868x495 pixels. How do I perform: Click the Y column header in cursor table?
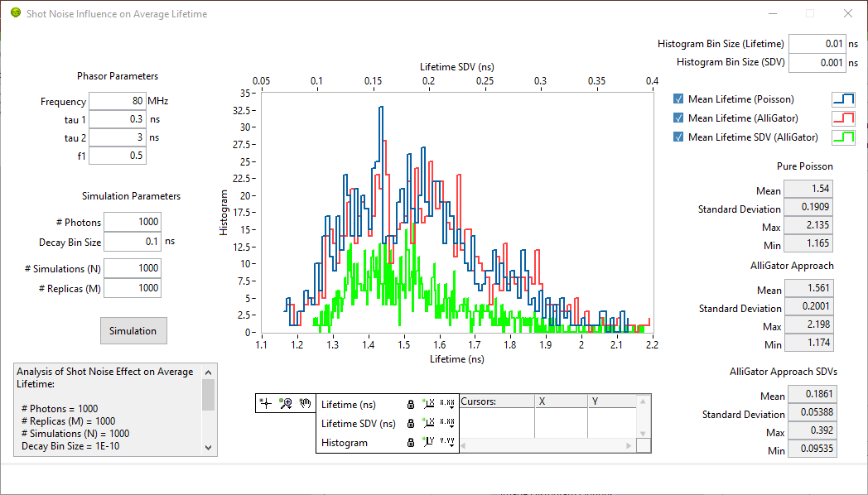tap(612, 401)
